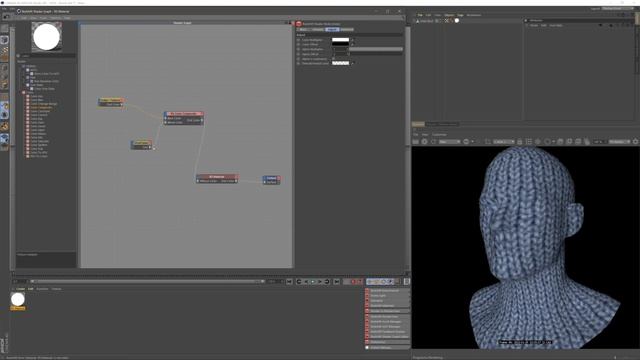Viewport: 640px width, 360px height.
Task: Click the alpha multiplier slider bar
Action: tap(376, 49)
